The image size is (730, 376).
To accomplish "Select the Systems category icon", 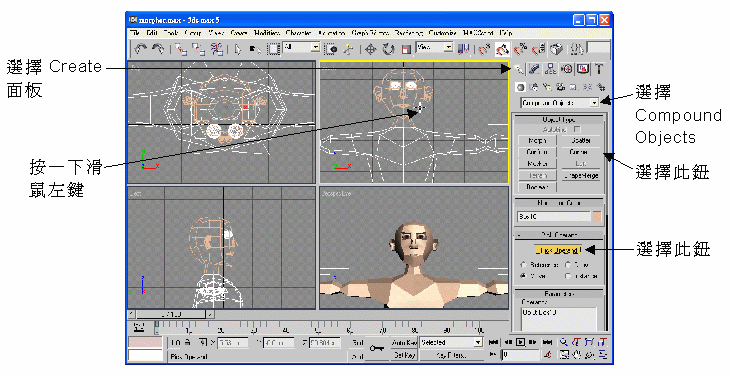I will point(601,87).
